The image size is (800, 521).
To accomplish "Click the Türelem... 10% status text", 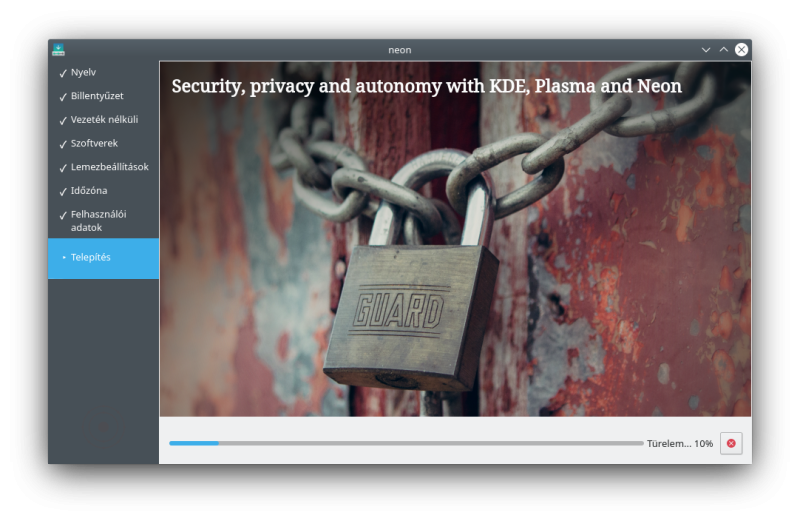I will (x=680, y=443).
